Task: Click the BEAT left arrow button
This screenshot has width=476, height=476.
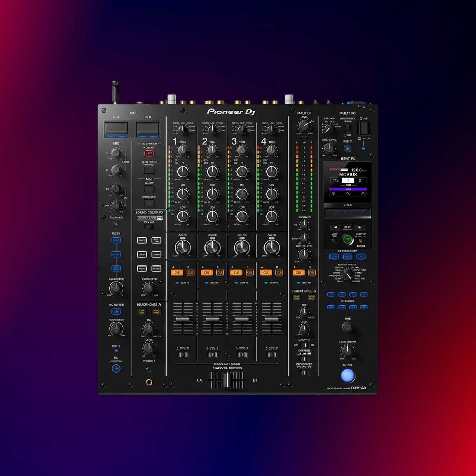Action: click(335, 227)
